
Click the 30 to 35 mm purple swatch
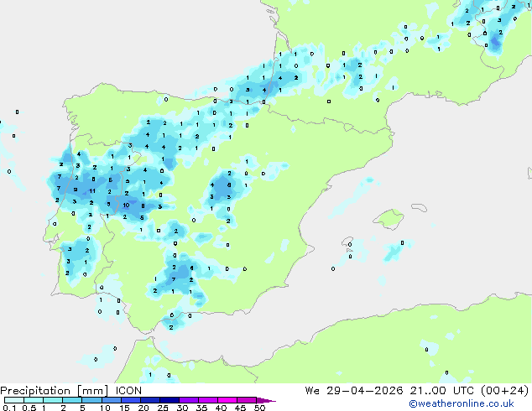(x=188, y=400)
